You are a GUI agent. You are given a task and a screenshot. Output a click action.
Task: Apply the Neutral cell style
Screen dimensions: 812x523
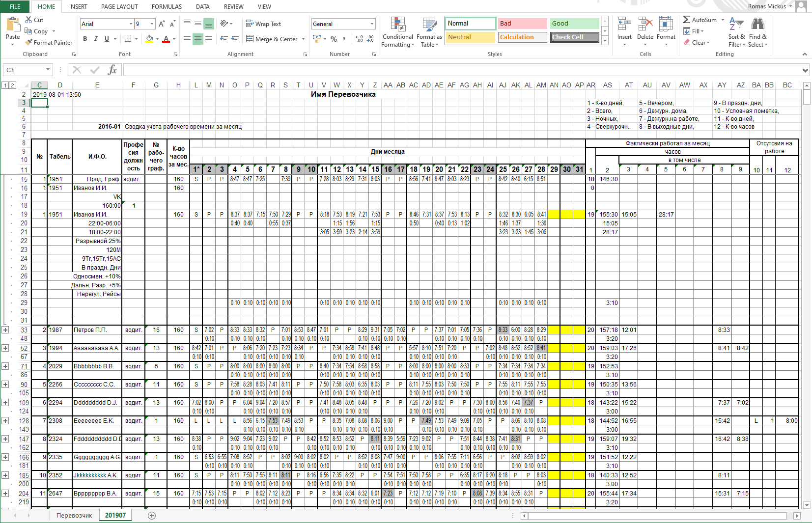click(x=471, y=37)
